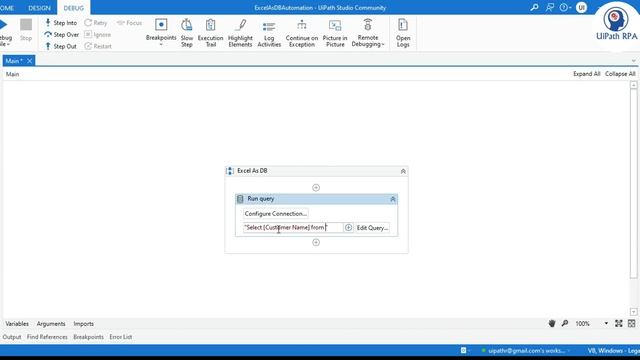Open the Arguments panel
Screen dimensions: 640x360
(x=51, y=324)
